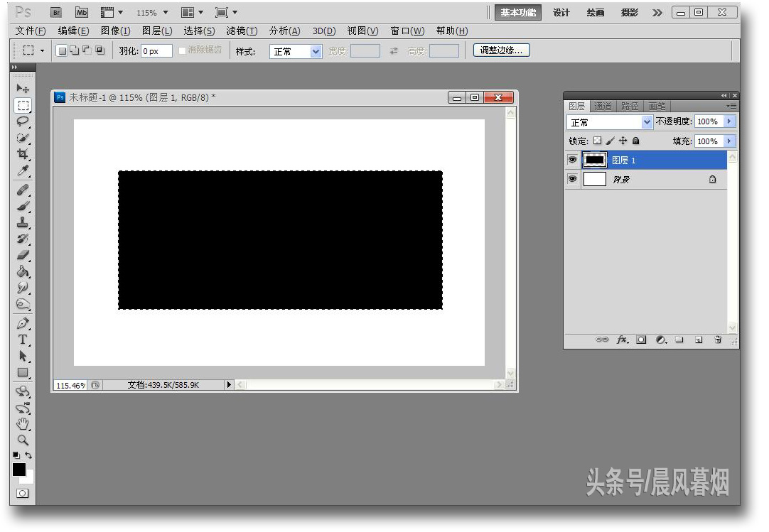
Task: Delete layer using trash icon
Action: point(718,340)
